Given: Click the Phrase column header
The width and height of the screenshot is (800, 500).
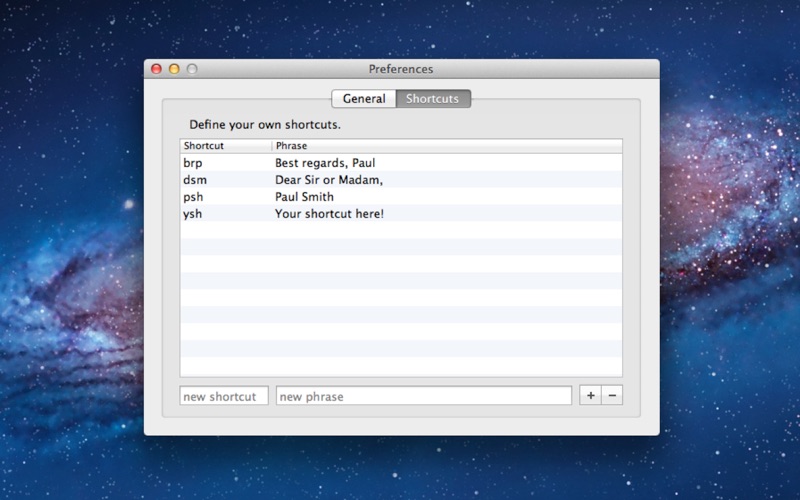Looking at the screenshot, I should [446, 146].
